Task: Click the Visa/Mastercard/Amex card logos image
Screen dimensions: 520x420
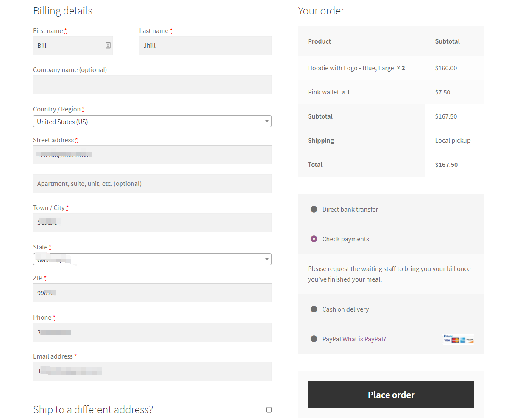Action: coord(458,339)
